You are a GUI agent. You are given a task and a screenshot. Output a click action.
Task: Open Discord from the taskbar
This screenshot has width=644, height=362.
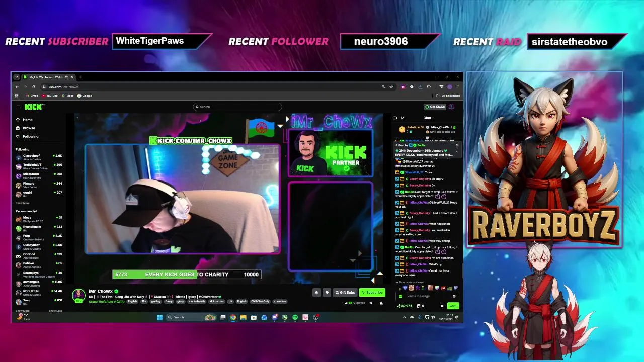click(x=274, y=317)
